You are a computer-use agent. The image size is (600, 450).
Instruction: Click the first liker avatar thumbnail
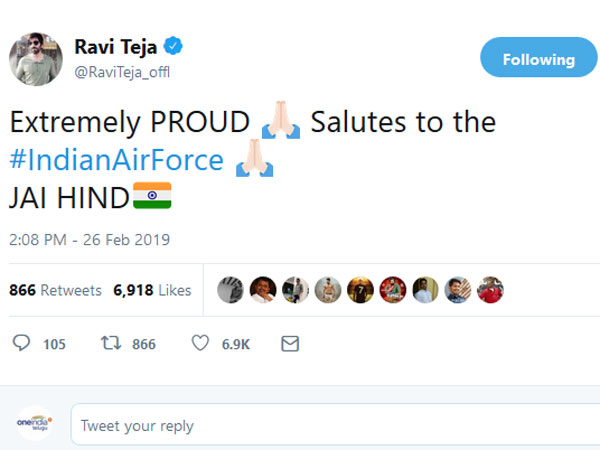tap(230, 290)
